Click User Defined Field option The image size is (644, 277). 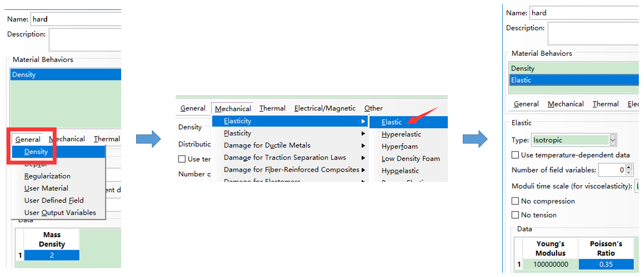click(x=54, y=201)
